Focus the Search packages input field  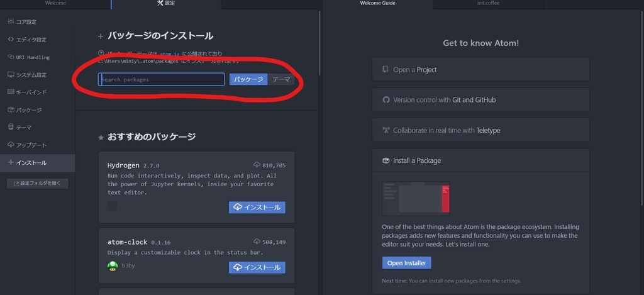click(x=162, y=79)
